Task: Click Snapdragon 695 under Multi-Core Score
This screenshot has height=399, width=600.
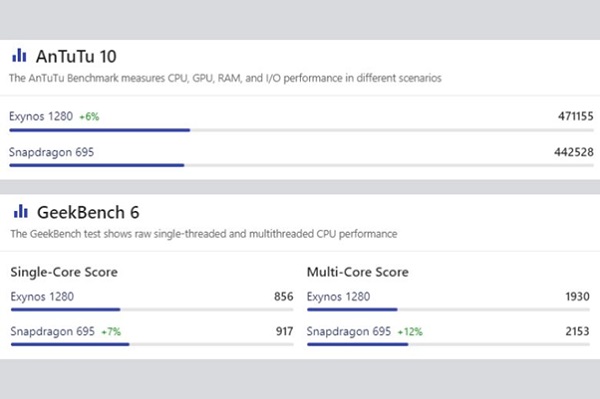Action: tap(349, 331)
